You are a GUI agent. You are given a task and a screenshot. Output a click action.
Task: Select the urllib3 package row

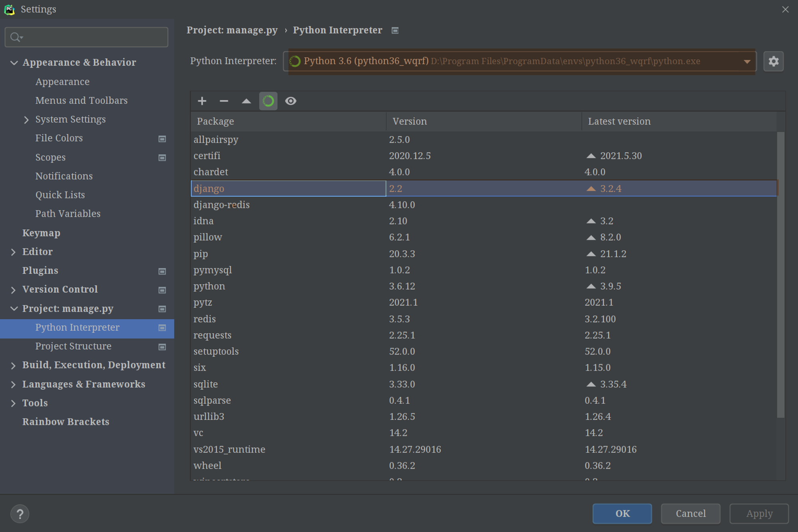tap(484, 417)
